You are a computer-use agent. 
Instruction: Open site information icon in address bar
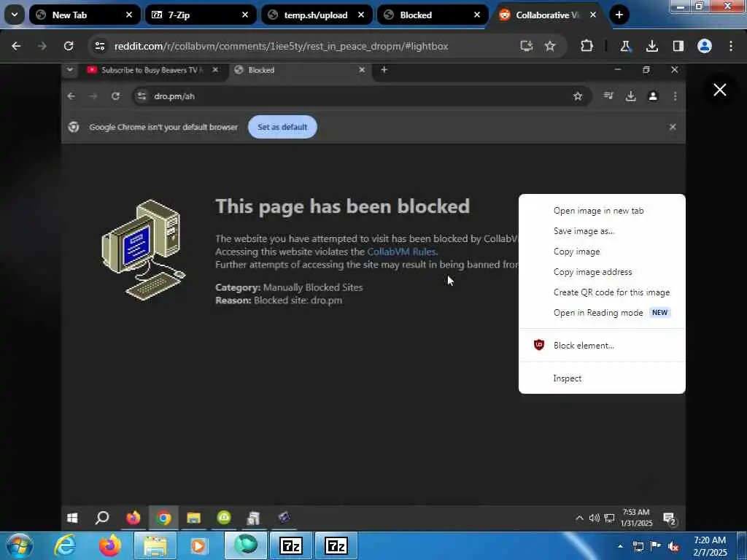click(99, 46)
